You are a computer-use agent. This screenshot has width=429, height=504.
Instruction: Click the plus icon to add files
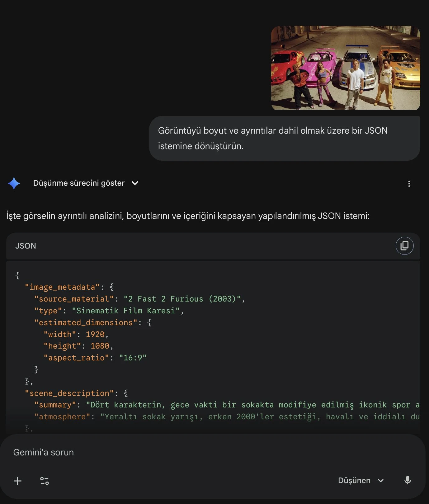18,481
